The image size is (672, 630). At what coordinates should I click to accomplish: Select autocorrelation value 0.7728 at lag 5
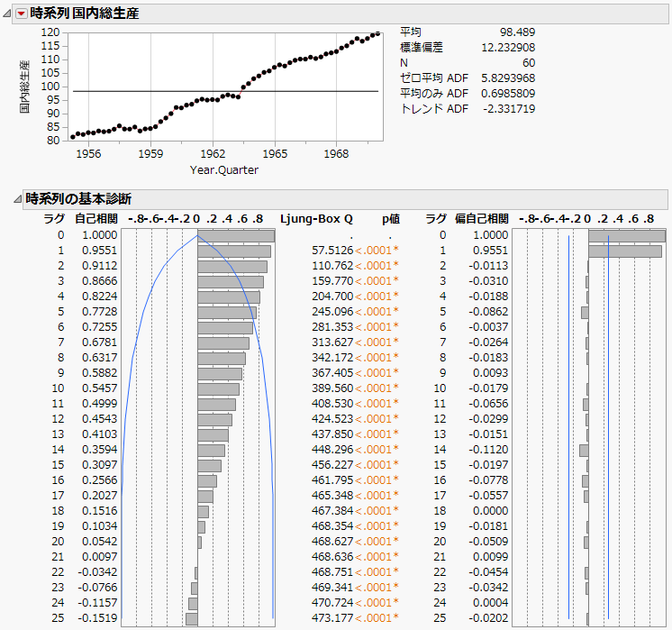99,312
